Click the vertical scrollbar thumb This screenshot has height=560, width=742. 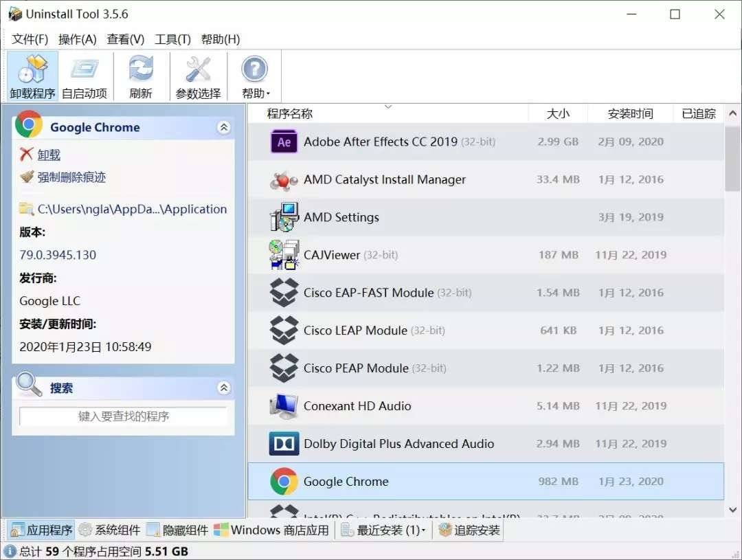[x=732, y=157]
